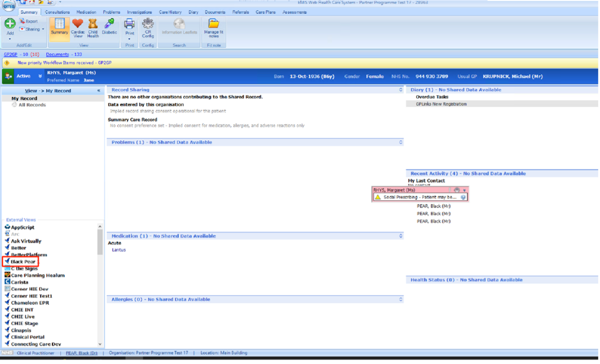Switch to the Referrals tab
The height and width of the screenshot is (364, 600).
(x=240, y=12)
